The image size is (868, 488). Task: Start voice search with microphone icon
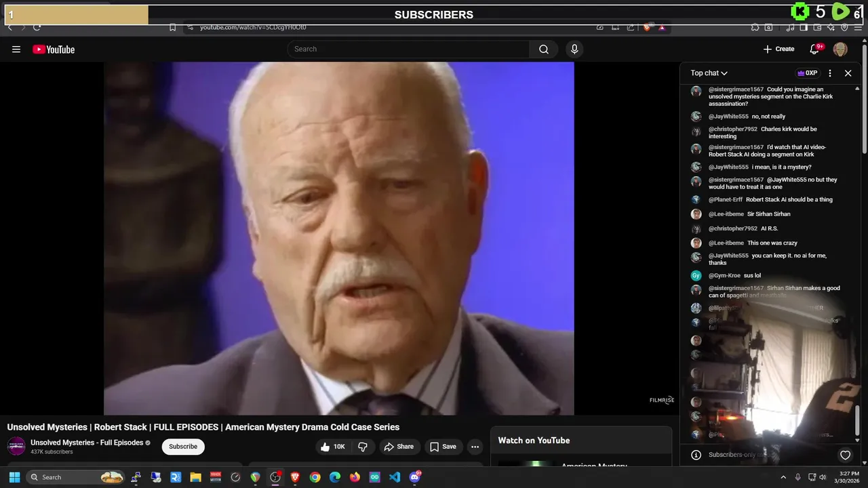[x=574, y=49]
